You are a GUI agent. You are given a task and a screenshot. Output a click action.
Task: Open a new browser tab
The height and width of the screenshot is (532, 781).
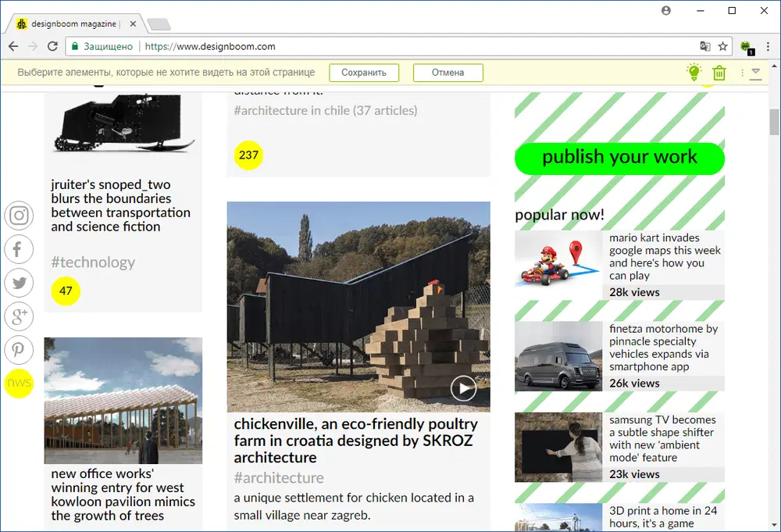tap(159, 24)
